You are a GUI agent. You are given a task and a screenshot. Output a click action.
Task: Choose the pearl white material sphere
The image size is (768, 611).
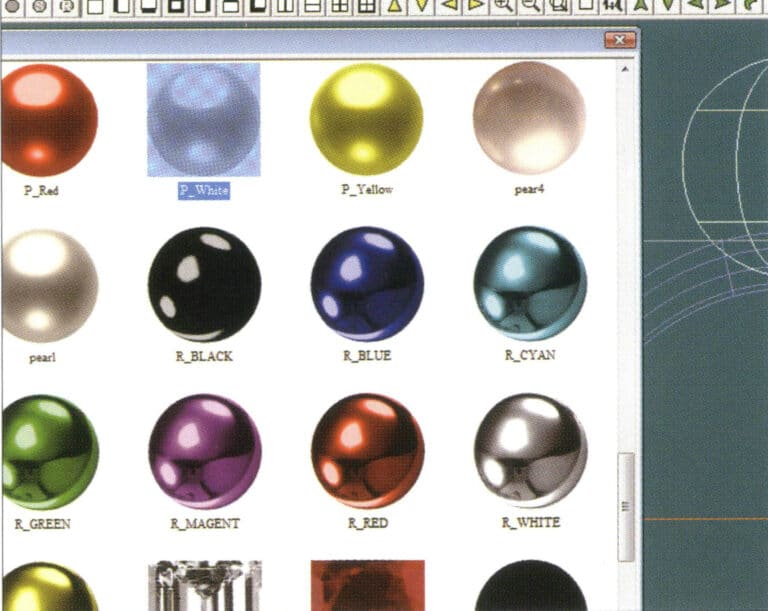point(49,286)
